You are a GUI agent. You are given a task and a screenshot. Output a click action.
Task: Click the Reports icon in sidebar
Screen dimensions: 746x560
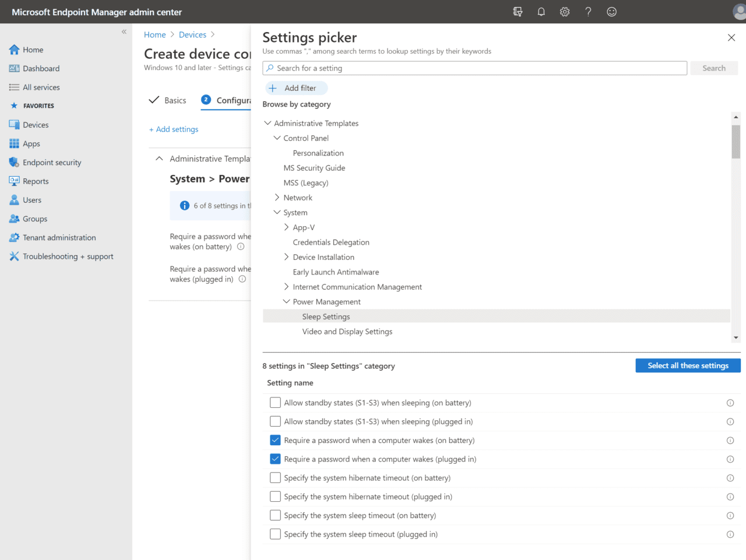(14, 181)
